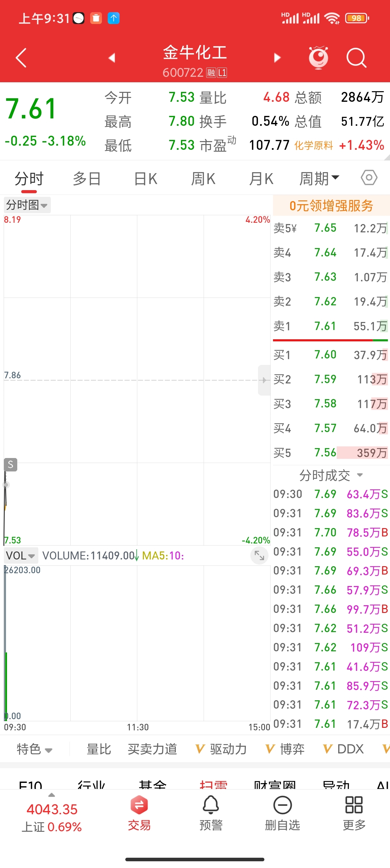Select the 卖1 ask row at 7.61

(331, 326)
